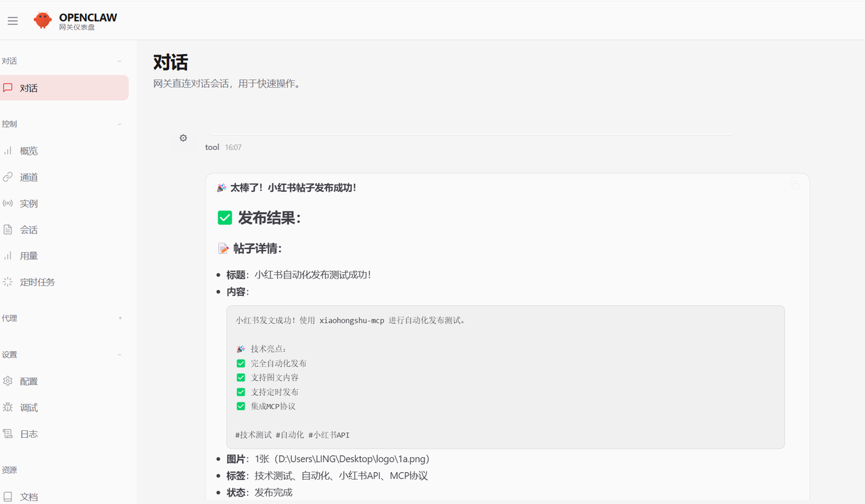Collapse the 控制 sidebar section
865x504 pixels.
click(120, 124)
